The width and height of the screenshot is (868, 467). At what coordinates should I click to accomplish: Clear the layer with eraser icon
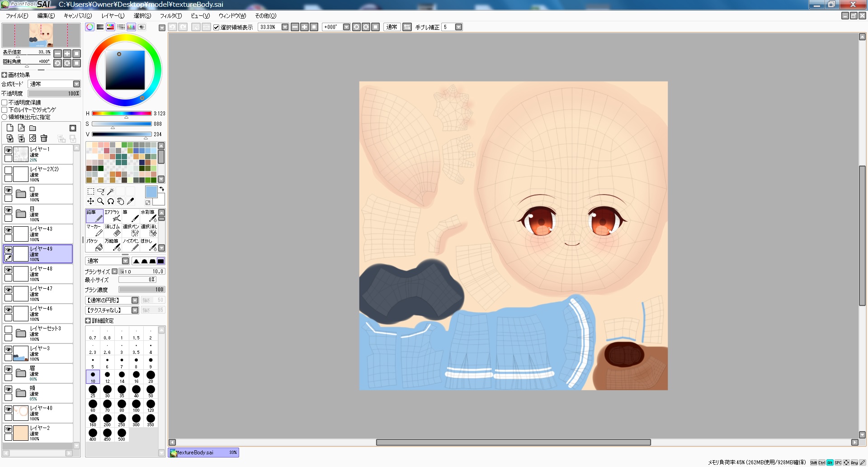33,138
